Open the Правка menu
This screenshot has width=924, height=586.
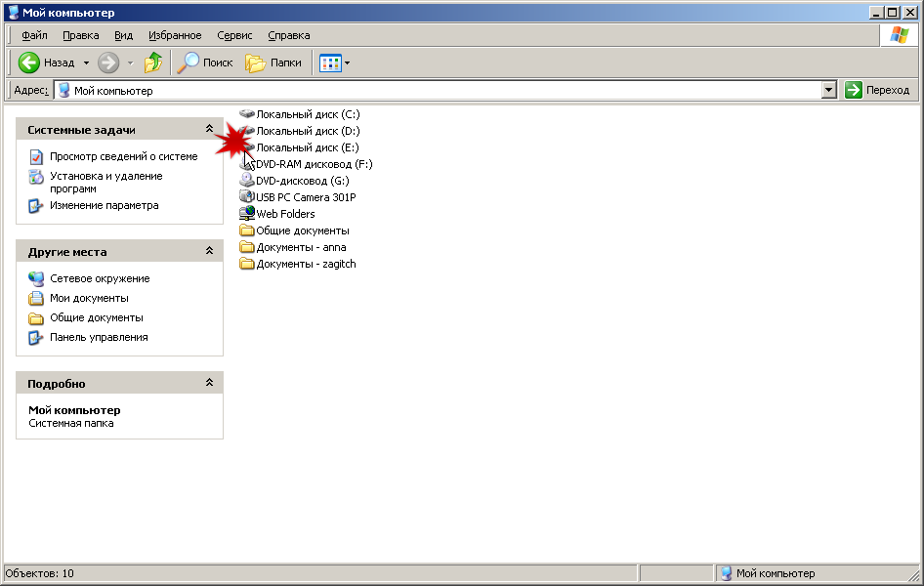pyautogui.click(x=81, y=35)
